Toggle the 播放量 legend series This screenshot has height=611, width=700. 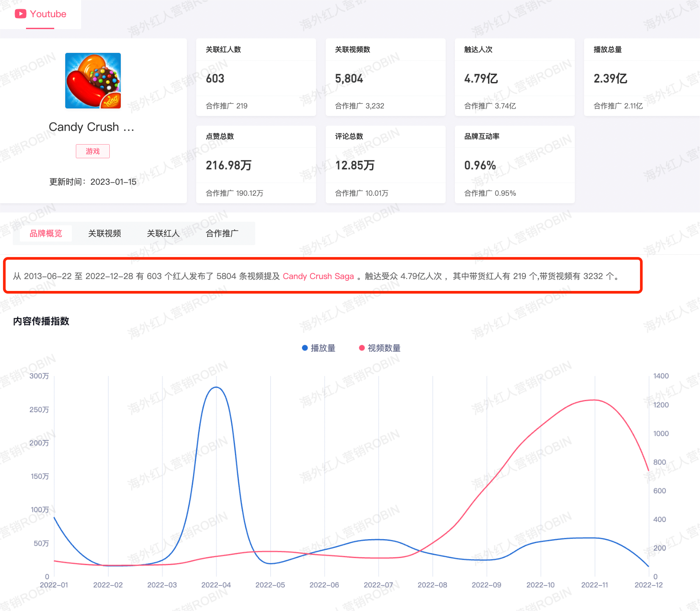click(x=318, y=348)
